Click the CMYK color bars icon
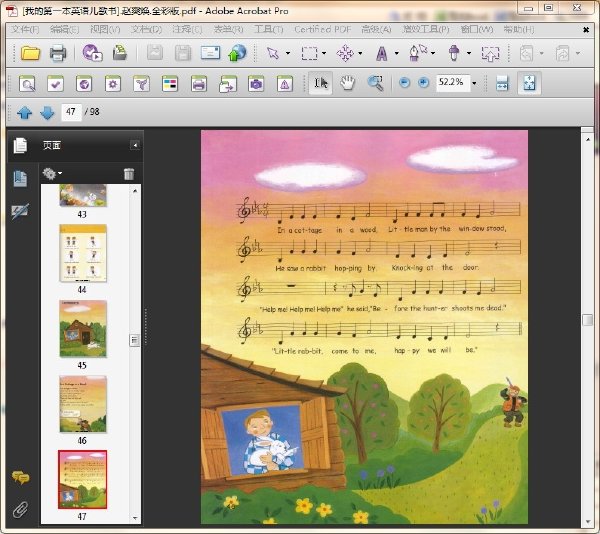600x534 pixels. (170, 83)
